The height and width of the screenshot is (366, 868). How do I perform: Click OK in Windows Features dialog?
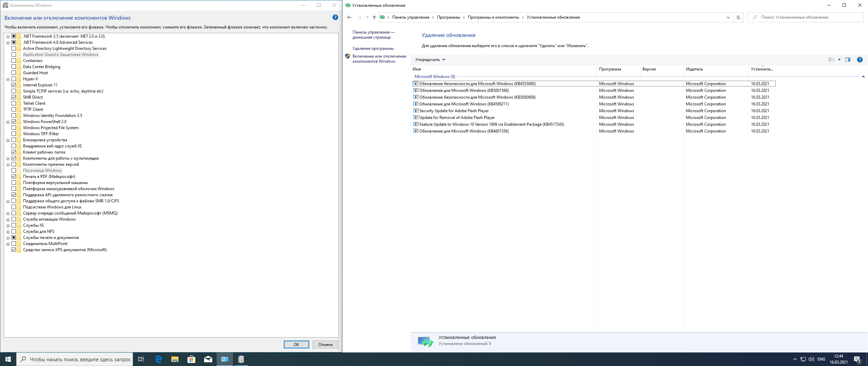[296, 344]
